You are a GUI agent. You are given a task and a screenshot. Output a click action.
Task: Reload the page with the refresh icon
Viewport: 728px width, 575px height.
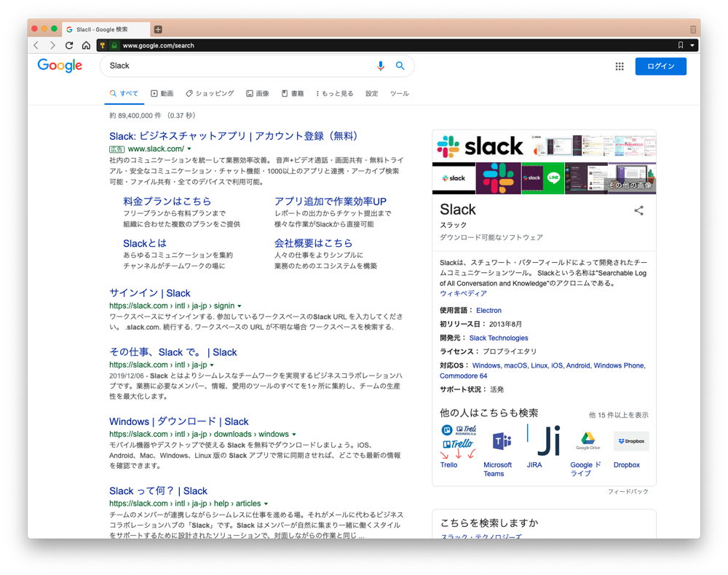[x=69, y=45]
